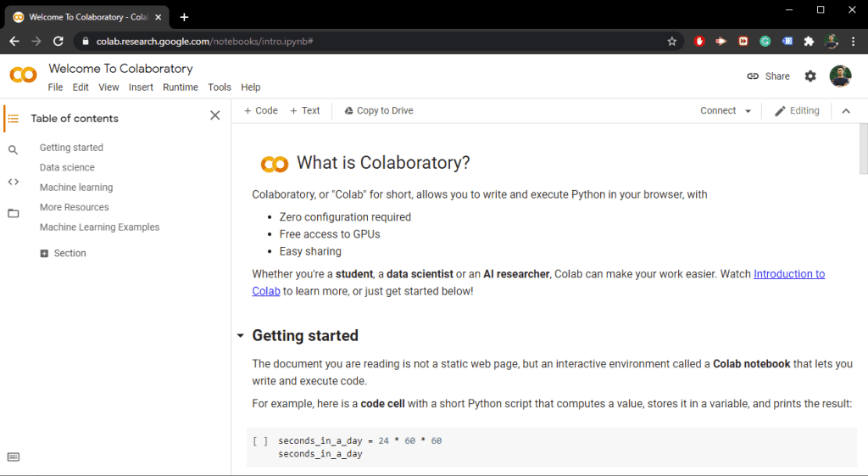Go forward using browser forward arrow

(36, 42)
